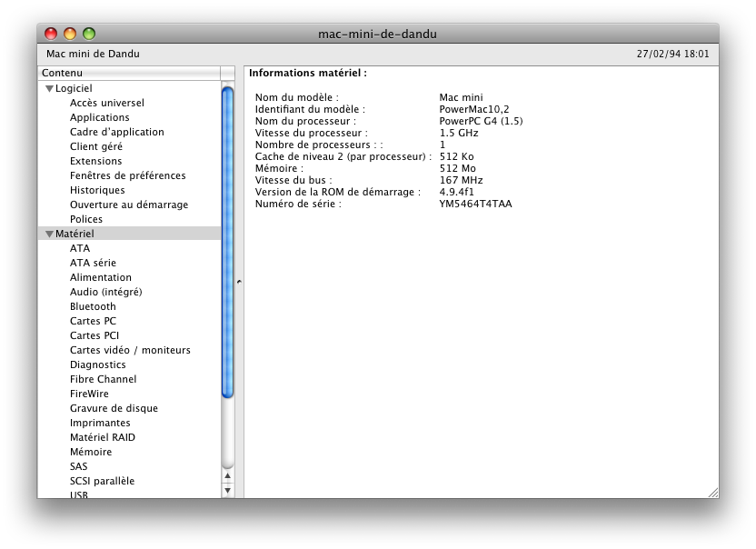The width and height of the screenshot is (756, 549).
Task: Minimize window with yellow button
Action: 70,34
